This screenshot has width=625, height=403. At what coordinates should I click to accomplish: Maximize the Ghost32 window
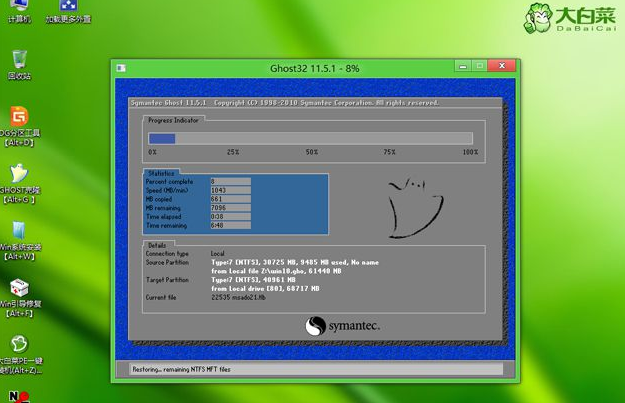tap(480, 66)
